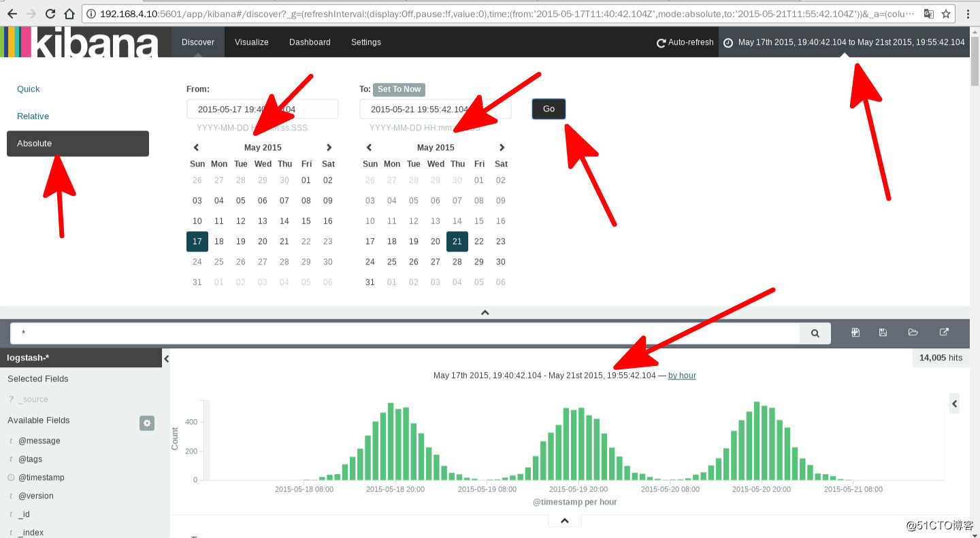Viewport: 980px width, 538px height.
Task: Click the Load Saved Search folder icon
Action: click(x=913, y=332)
